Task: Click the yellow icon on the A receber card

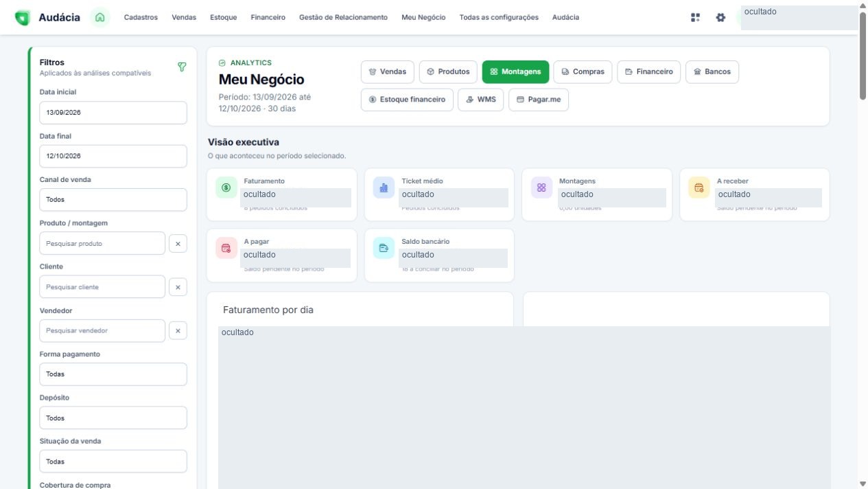Action: tap(699, 187)
